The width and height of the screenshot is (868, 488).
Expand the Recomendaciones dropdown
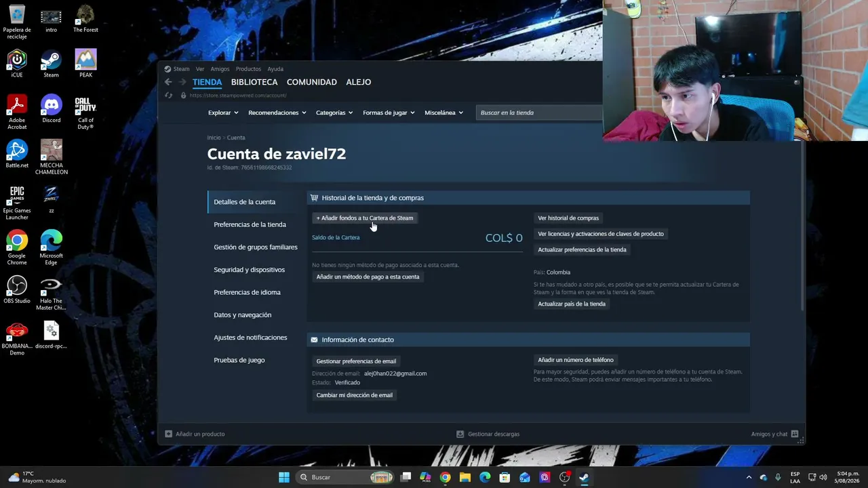277,113
